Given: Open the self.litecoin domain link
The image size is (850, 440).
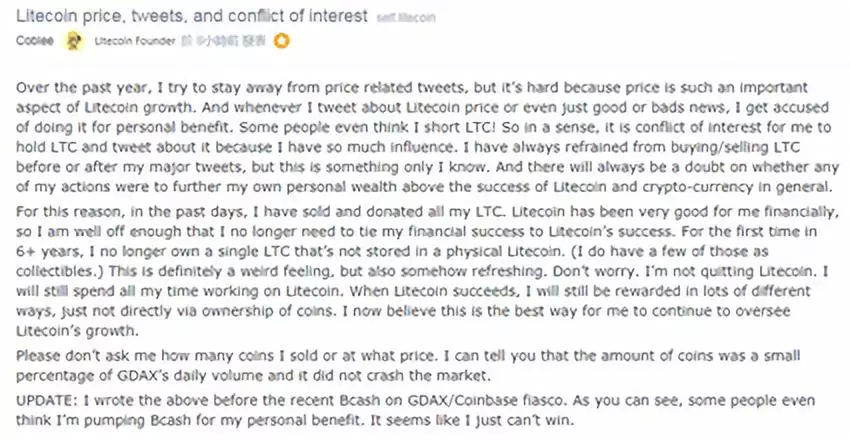Looking at the screenshot, I should click(406, 17).
